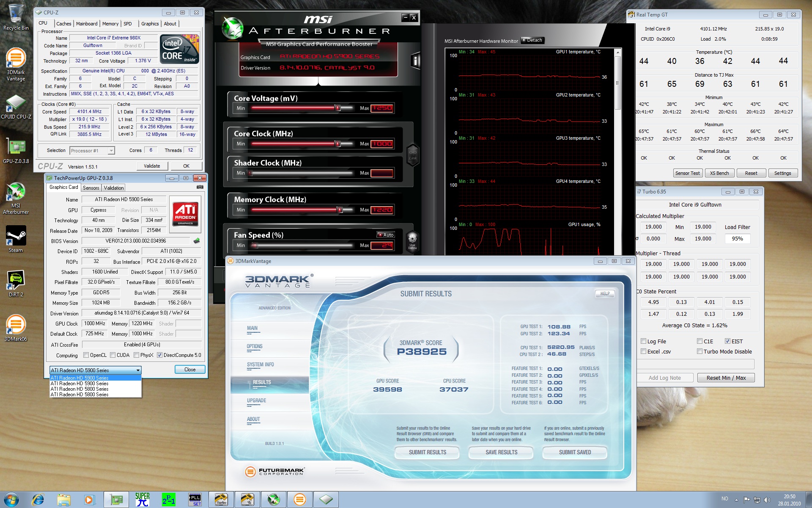Click GPU-Z BIOS save icon
Viewport: 812px width, 508px height.
coord(197,241)
